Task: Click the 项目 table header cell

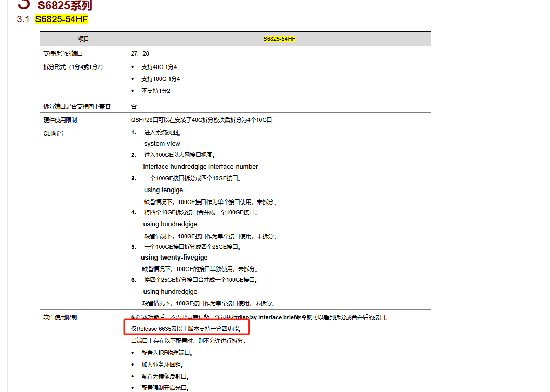Action: tap(83, 39)
